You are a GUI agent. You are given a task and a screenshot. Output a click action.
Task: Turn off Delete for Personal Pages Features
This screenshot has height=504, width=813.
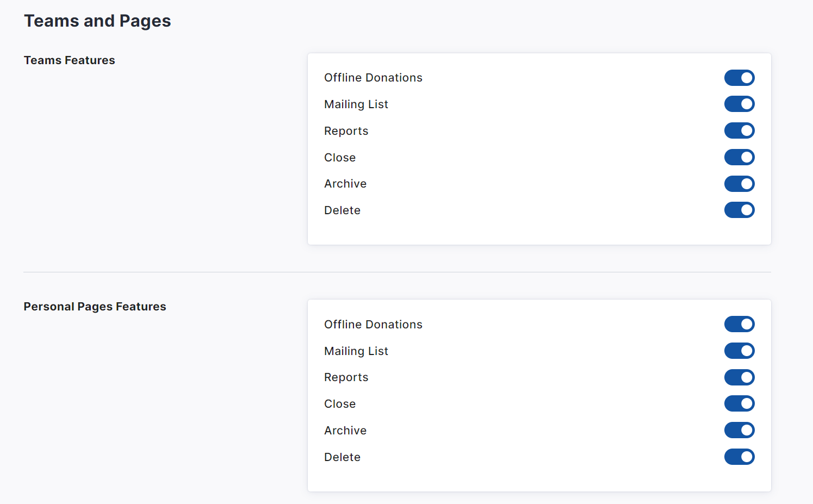[x=739, y=457]
